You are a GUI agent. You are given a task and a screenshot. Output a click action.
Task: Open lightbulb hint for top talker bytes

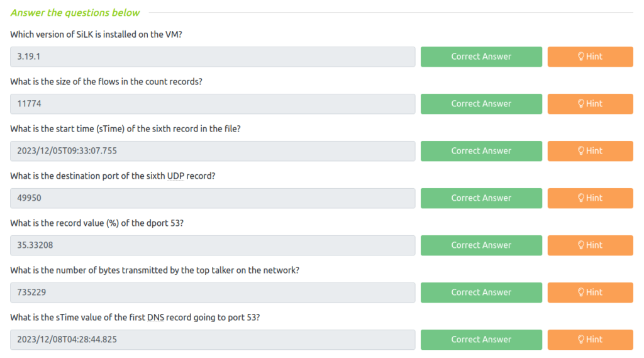click(590, 293)
